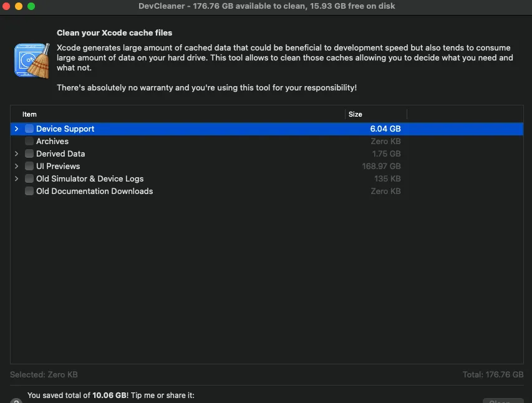532x403 pixels.
Task: Maximize the DevCleaner window with green button
Action: coord(31,6)
